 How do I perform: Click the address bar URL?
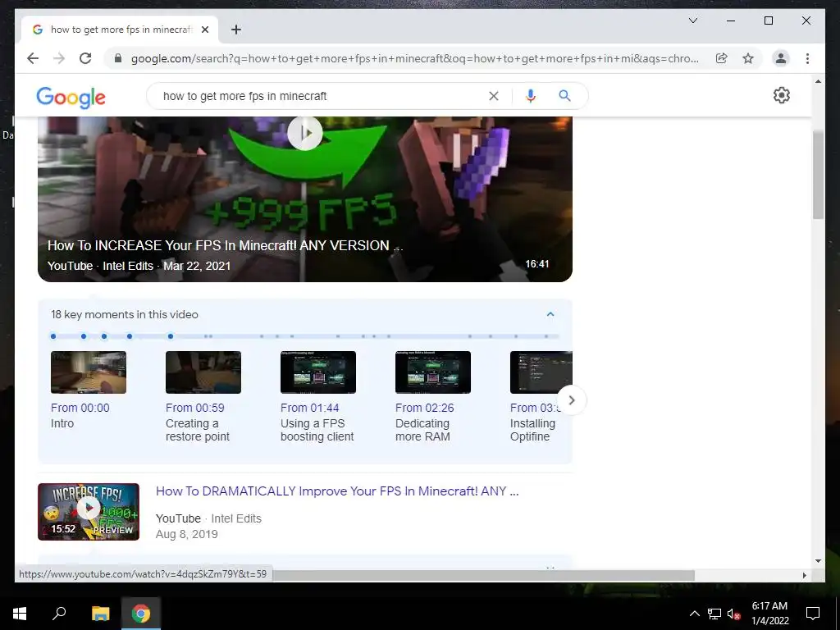click(x=415, y=58)
